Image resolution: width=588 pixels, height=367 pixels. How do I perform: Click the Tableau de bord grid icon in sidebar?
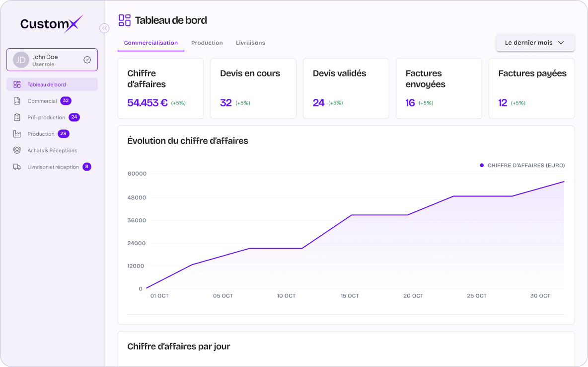[x=17, y=85]
